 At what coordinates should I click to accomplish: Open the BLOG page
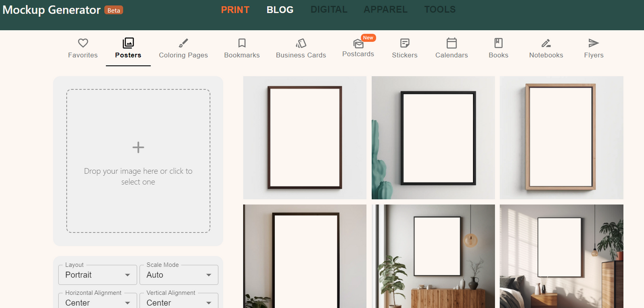280,10
